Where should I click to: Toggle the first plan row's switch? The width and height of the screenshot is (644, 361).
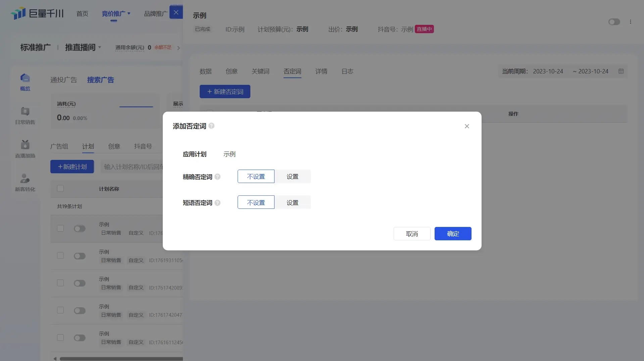80,229
